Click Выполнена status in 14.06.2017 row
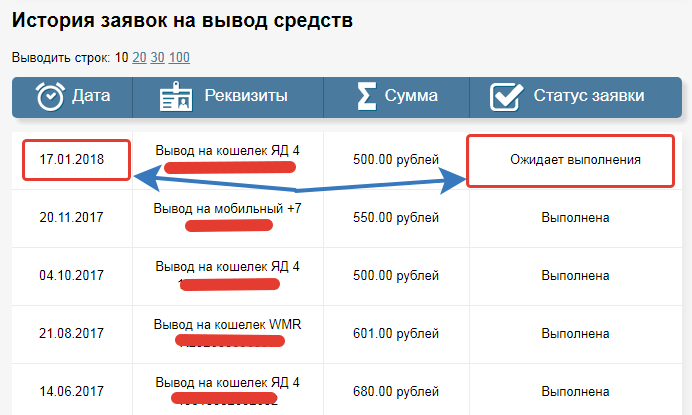The height and width of the screenshot is (415, 692). coord(575,391)
